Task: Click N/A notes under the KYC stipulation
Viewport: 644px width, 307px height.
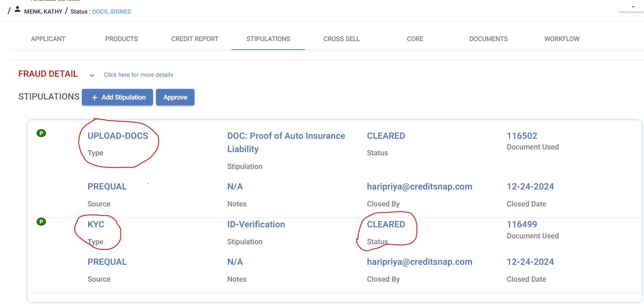Action: coord(235,262)
